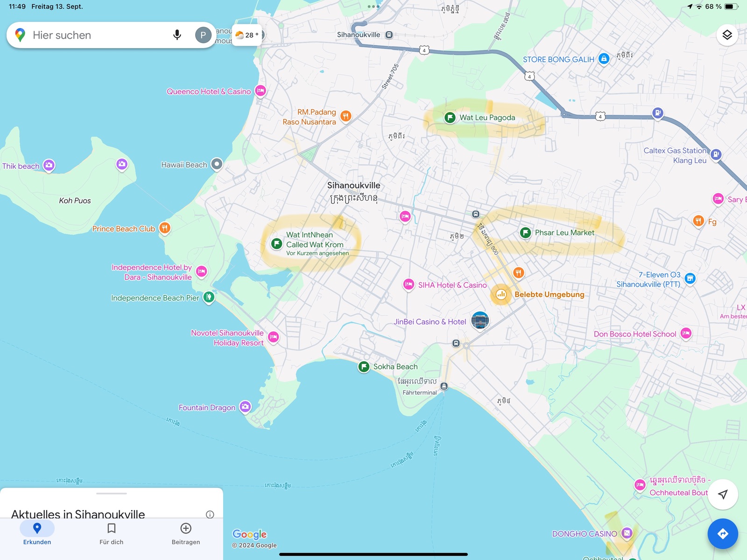The height and width of the screenshot is (560, 747).
Task: Tap the Belebte Umgebung busy area icon
Action: click(x=501, y=294)
